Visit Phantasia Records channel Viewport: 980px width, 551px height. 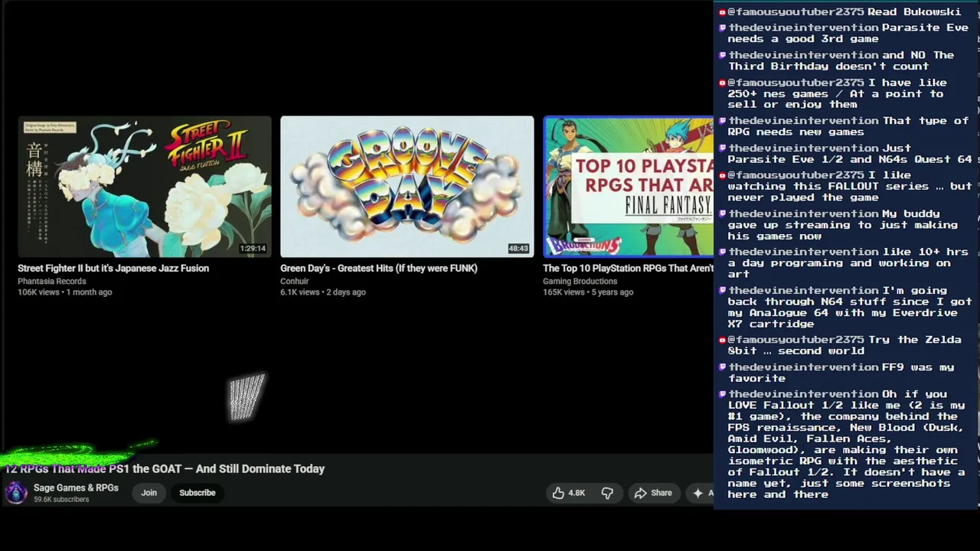pyautogui.click(x=52, y=281)
